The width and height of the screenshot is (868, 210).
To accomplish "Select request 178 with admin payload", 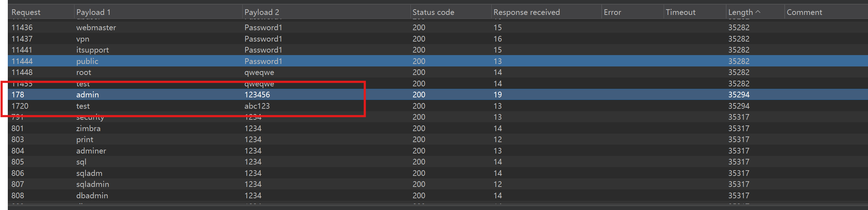I will [87, 95].
